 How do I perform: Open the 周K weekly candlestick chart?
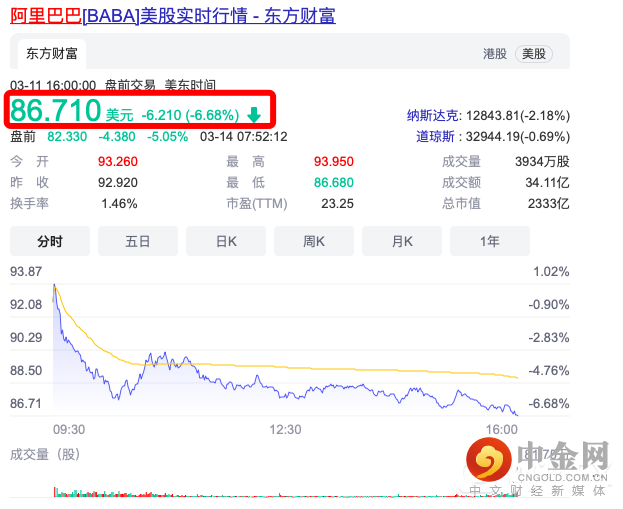[314, 241]
